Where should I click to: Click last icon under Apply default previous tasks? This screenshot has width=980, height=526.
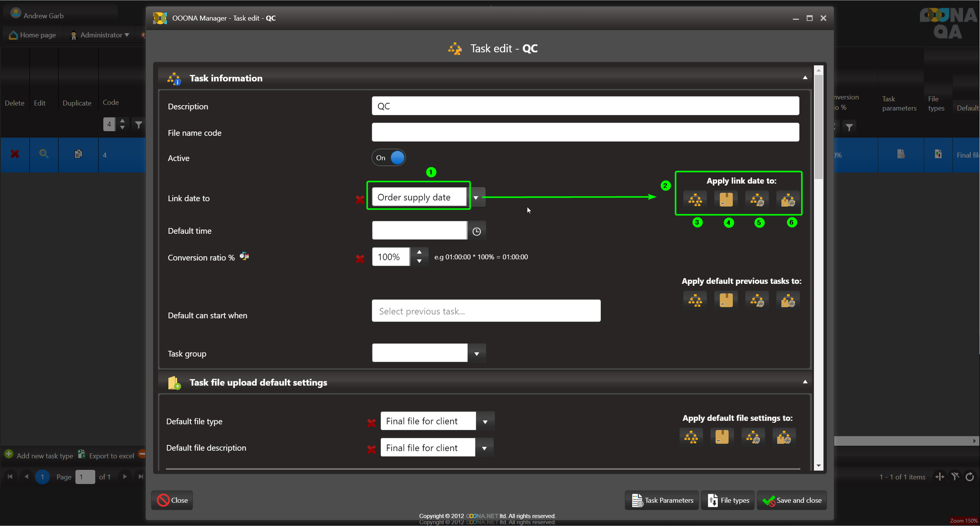[x=788, y=301]
